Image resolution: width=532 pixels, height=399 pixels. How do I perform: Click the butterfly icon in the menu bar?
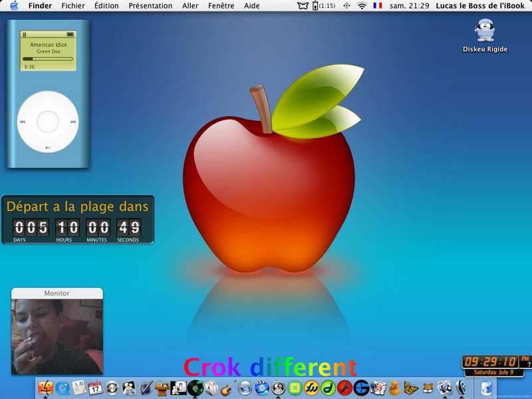coord(303,6)
